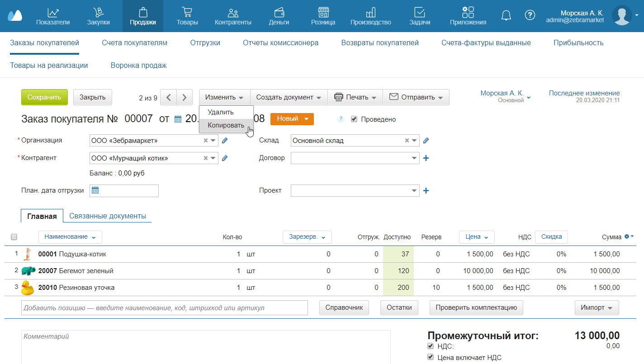Viewport: 644px width, 364px height.
Task: Open calendar icon for План. дата отгрузки
Action: [x=95, y=191]
